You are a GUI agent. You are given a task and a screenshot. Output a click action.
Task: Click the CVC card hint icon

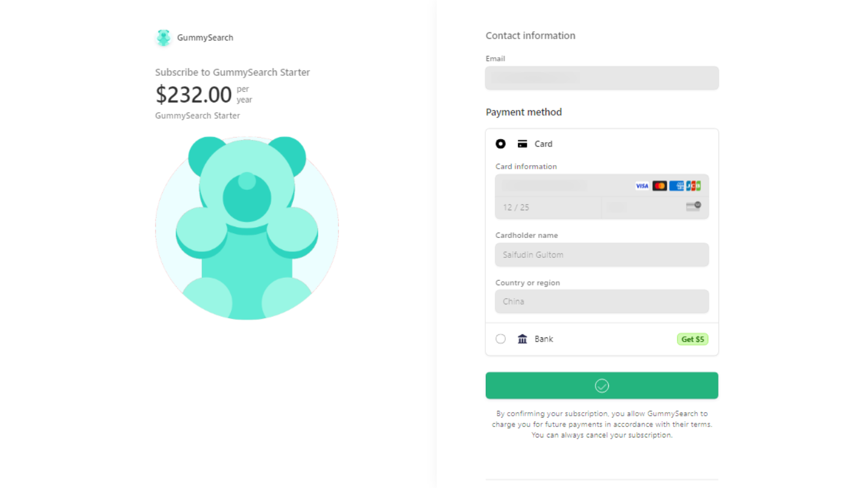(x=693, y=207)
